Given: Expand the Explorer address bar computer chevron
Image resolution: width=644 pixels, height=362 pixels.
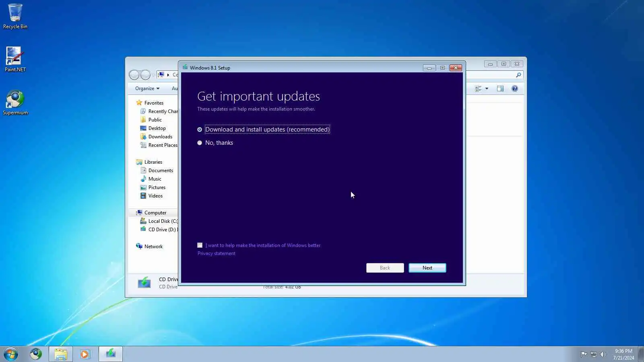Looking at the screenshot, I should pyautogui.click(x=168, y=75).
